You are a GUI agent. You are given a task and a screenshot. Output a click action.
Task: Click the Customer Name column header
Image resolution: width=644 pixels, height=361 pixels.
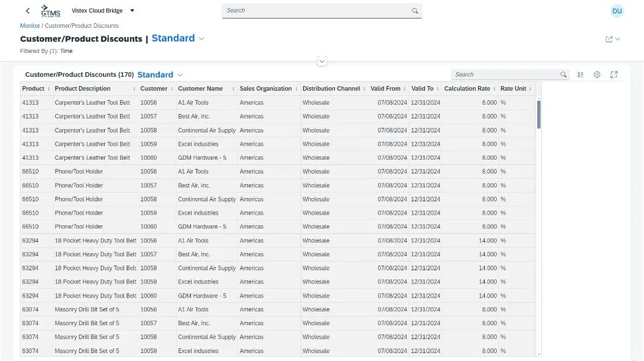[200, 89]
